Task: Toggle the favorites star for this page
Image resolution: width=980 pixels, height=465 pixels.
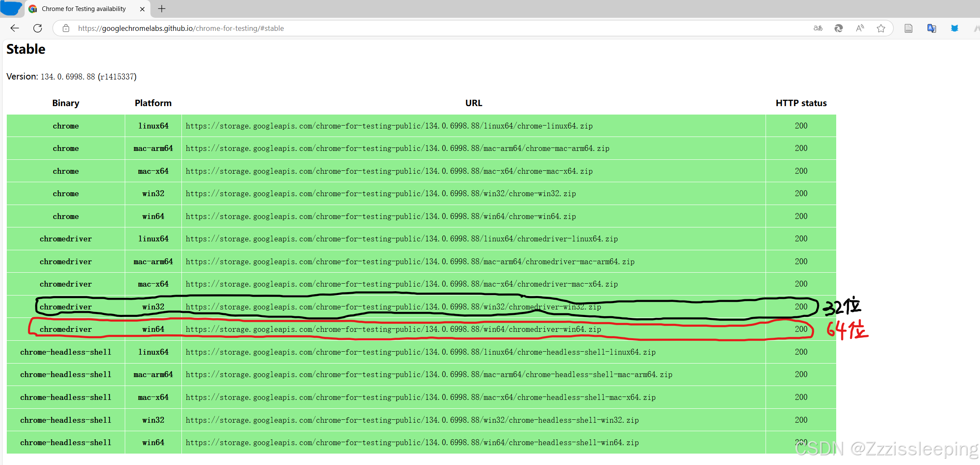Action: tap(881, 28)
